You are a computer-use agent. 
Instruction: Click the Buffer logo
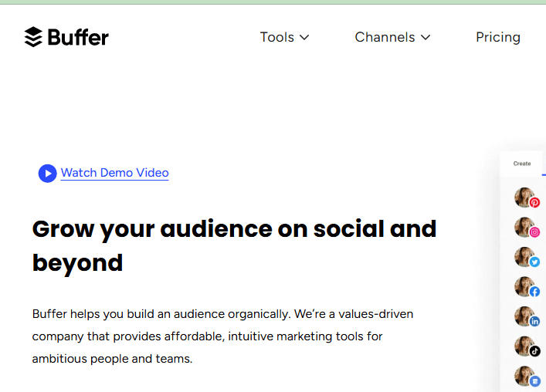[66, 37]
